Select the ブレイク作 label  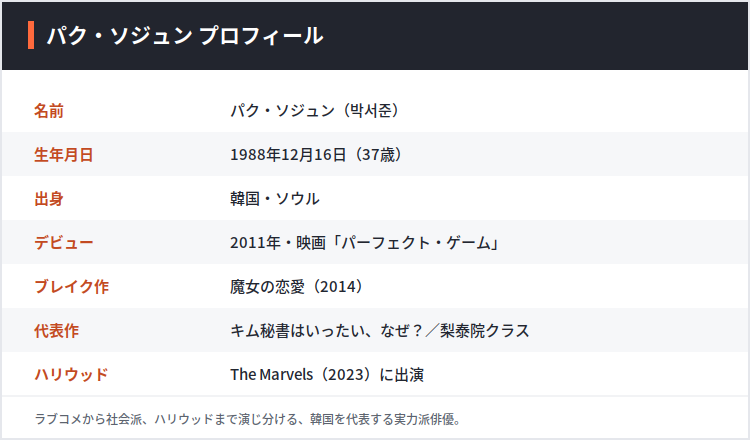pyautogui.click(x=71, y=286)
